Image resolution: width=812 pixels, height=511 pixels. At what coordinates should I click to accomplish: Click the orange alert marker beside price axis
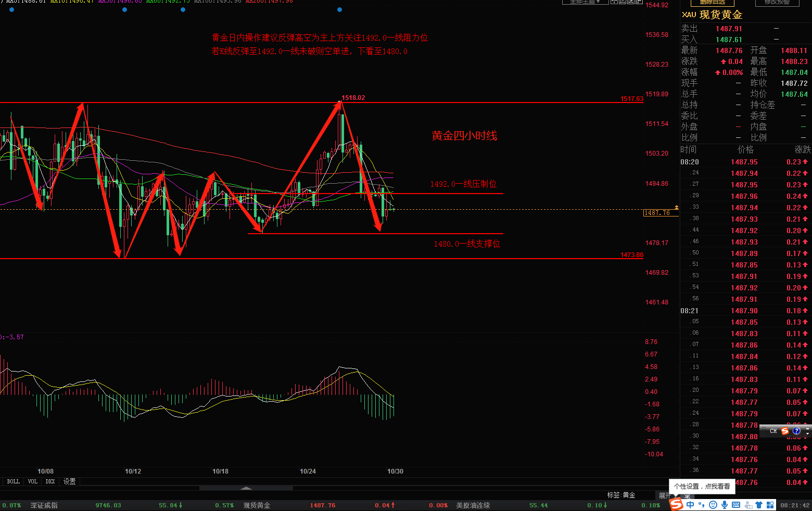point(676,207)
